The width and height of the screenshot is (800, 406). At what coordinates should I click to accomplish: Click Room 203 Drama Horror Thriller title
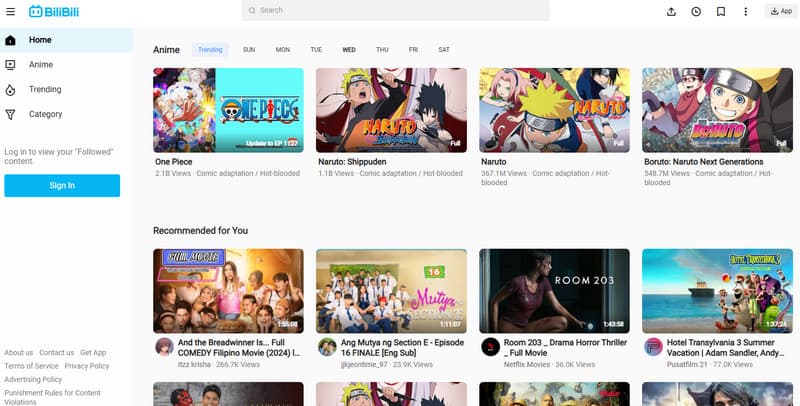pyautogui.click(x=565, y=348)
